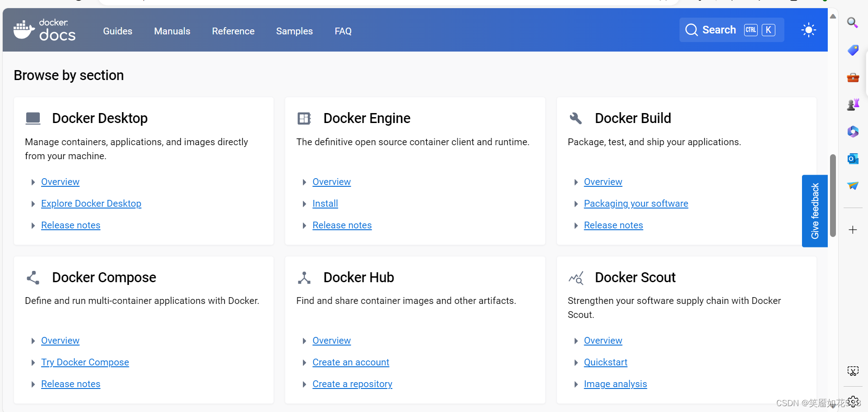Open Create an account link
This screenshot has width=868, height=412.
pos(351,362)
